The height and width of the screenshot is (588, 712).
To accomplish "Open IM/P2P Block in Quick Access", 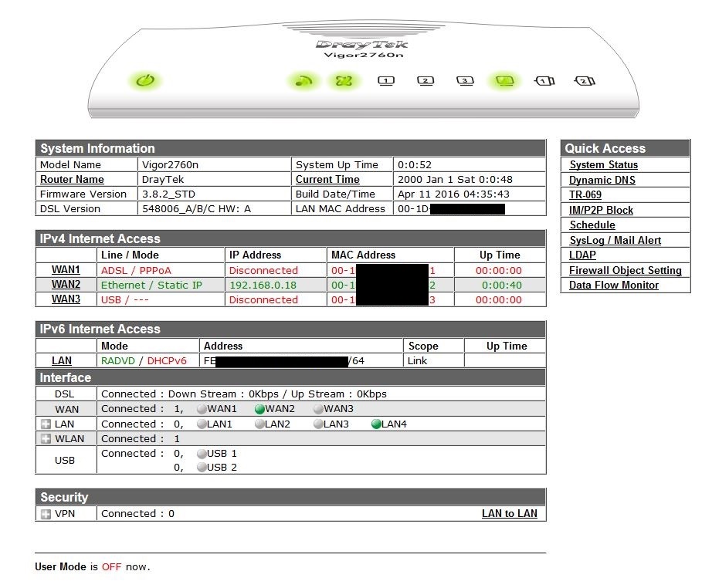I will pyautogui.click(x=601, y=210).
